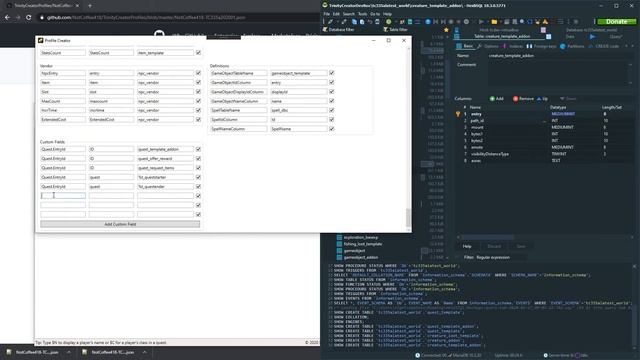Click the connect plug icon in HeidiSQL toolbar

(330, 22)
